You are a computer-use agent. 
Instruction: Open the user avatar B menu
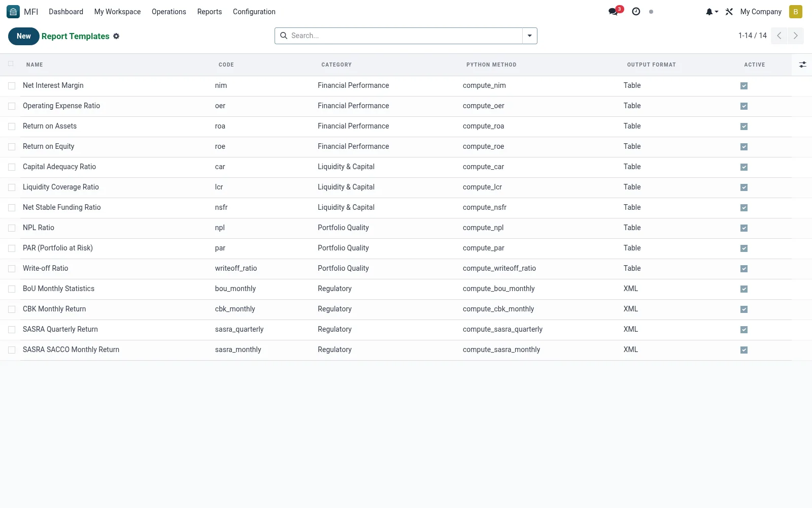(795, 12)
